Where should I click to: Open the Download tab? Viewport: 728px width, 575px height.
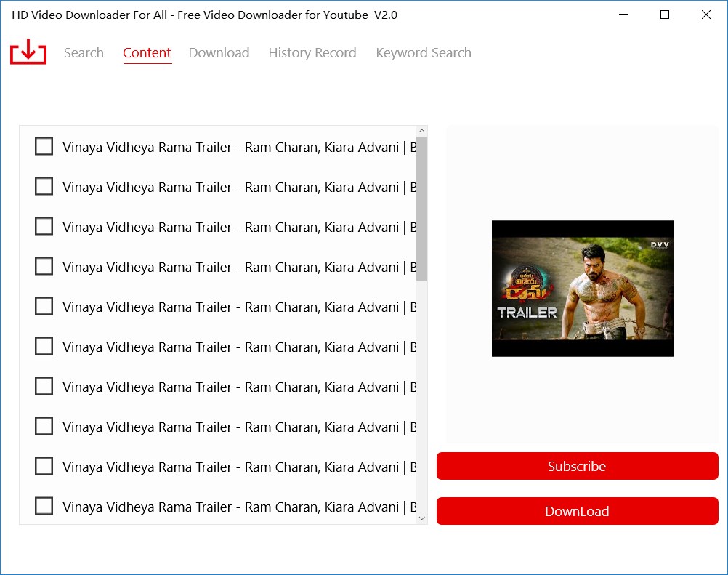tap(219, 52)
